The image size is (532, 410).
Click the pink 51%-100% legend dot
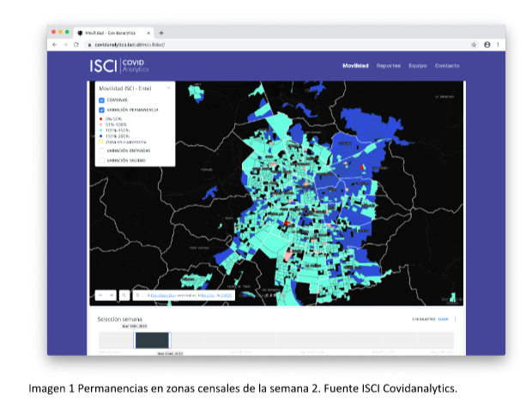click(100, 124)
